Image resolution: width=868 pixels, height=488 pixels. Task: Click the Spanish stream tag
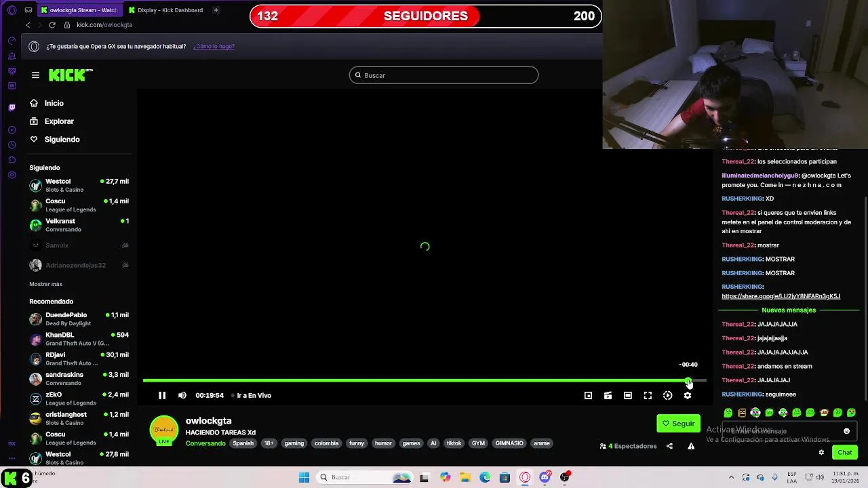(x=243, y=443)
